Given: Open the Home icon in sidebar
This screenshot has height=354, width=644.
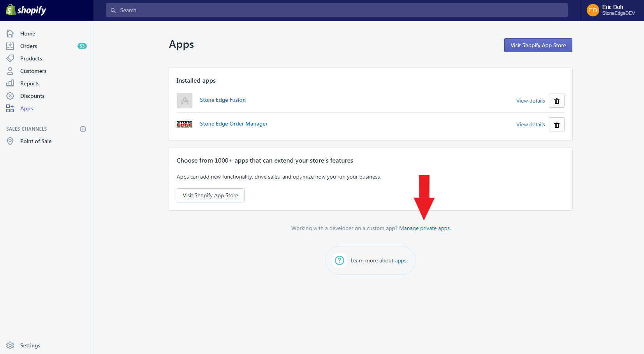Looking at the screenshot, I should (10, 34).
